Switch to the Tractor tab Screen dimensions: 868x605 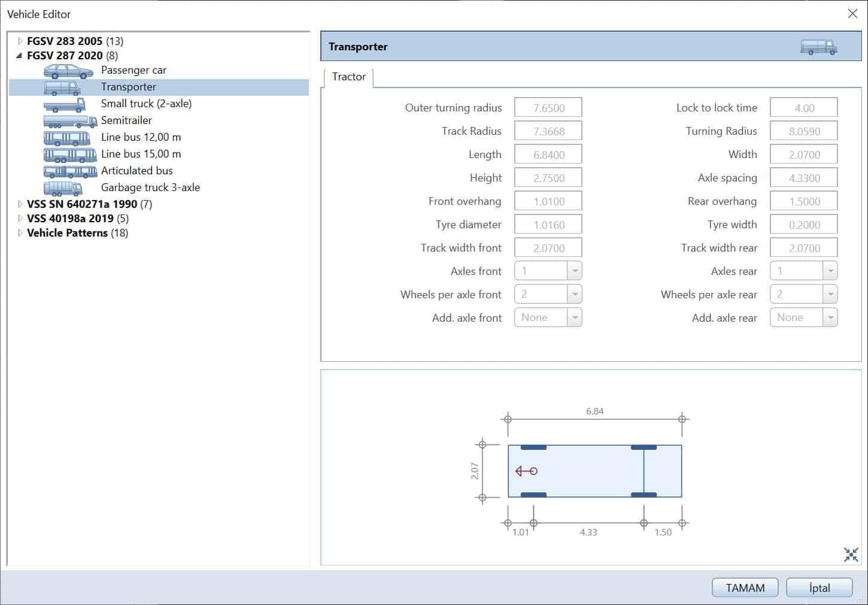348,77
